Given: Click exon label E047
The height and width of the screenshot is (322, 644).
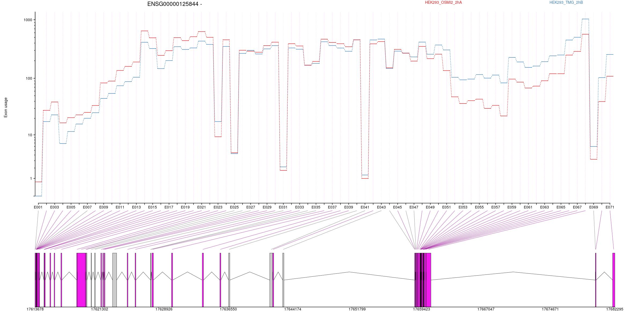Looking at the screenshot, I should 414,207.
